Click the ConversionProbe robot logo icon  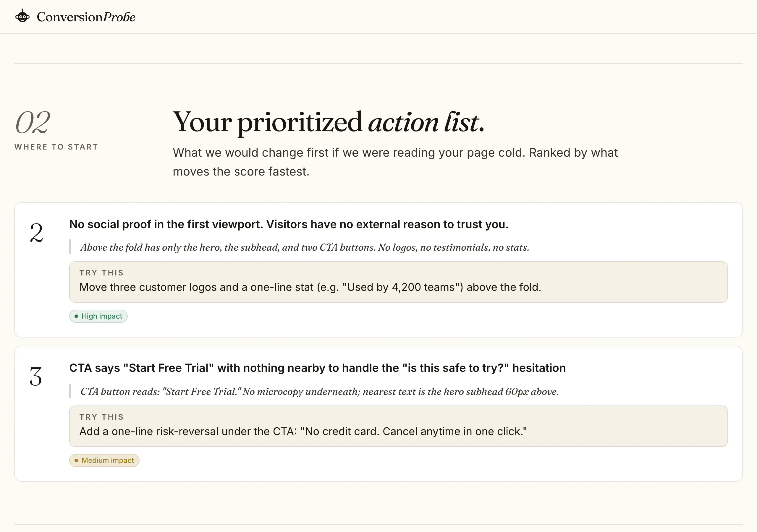coord(22,16)
